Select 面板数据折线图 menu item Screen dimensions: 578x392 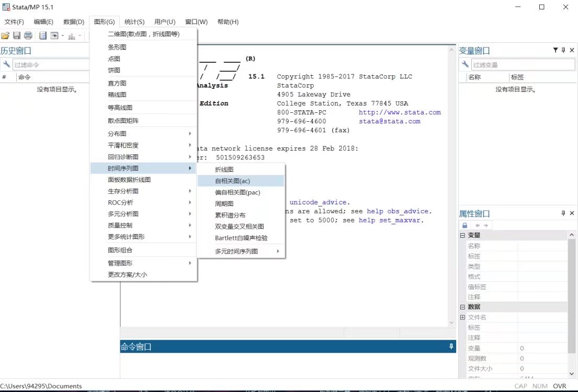(143, 179)
